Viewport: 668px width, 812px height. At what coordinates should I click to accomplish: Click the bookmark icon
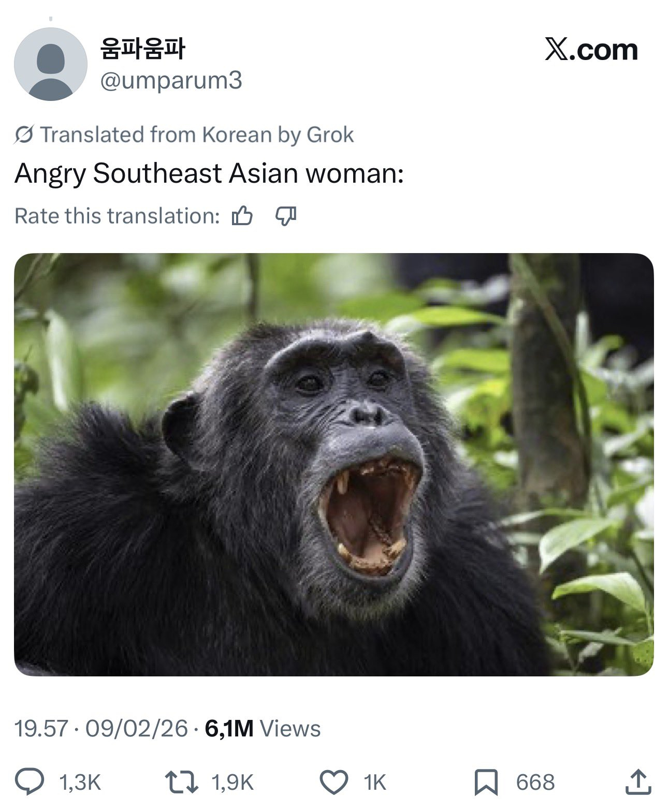pyautogui.click(x=486, y=781)
